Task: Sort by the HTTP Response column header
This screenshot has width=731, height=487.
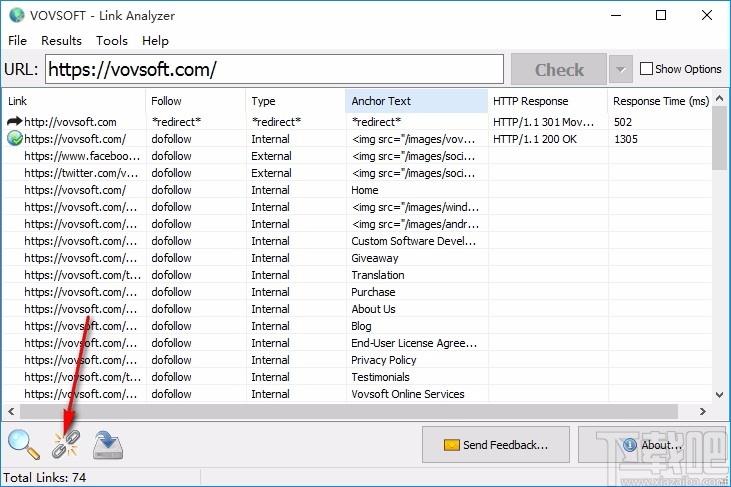Action: point(548,101)
